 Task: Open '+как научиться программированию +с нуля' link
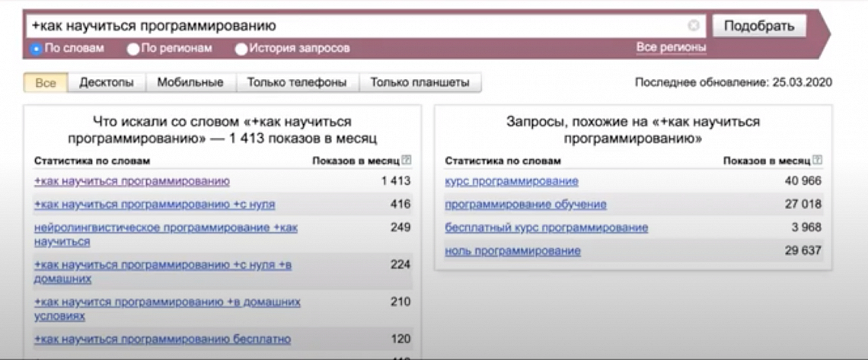tap(155, 205)
